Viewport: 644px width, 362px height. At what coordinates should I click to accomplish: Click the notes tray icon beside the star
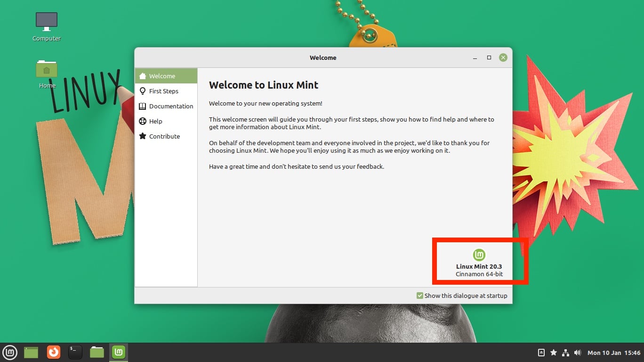541,353
